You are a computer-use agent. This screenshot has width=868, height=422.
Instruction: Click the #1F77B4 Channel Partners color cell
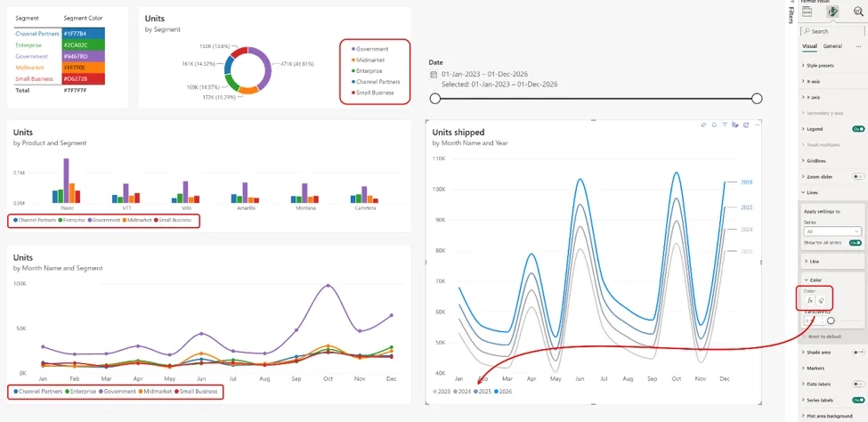coord(83,34)
